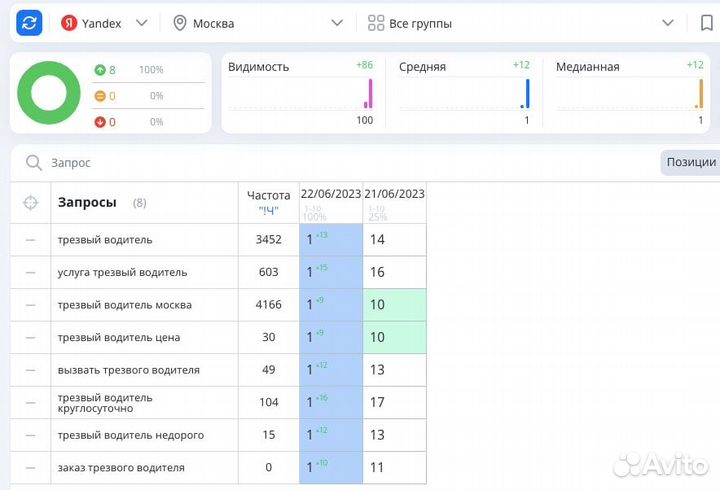Select the Позиции tab
The width and height of the screenshot is (720, 490).
pos(691,162)
